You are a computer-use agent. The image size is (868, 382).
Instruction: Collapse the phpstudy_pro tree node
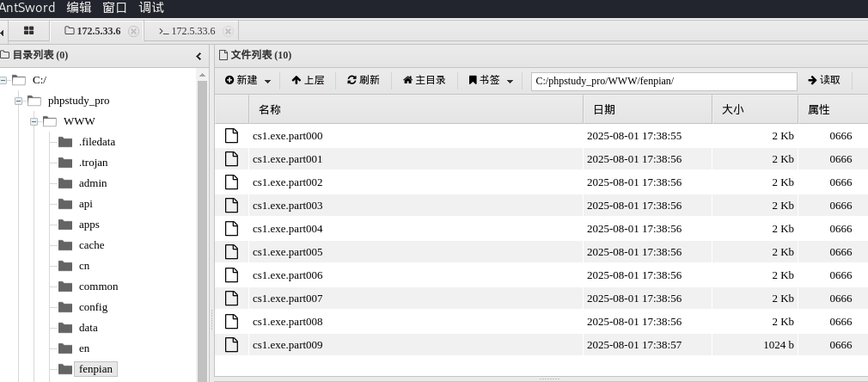(18, 101)
